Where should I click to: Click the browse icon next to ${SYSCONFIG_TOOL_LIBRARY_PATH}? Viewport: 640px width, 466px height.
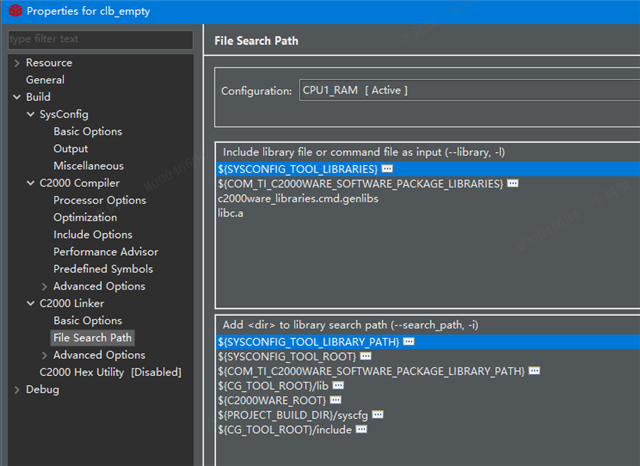tap(409, 342)
